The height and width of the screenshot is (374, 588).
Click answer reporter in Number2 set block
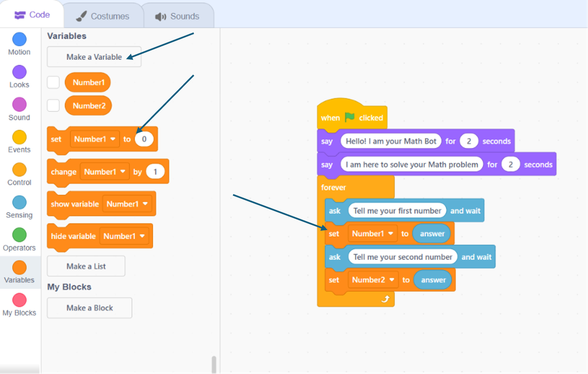433,280
